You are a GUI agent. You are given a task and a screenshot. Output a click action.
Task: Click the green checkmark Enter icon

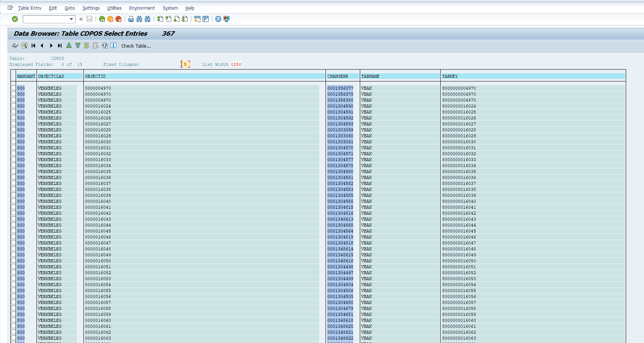coord(15,19)
